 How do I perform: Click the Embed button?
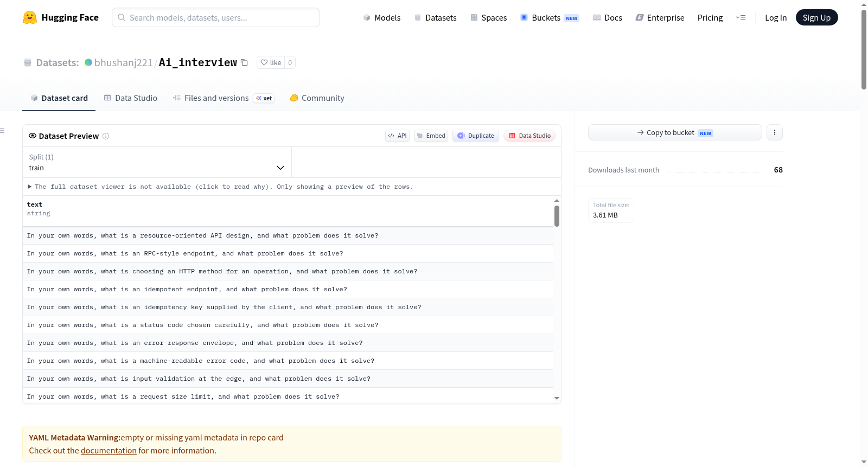coord(431,136)
